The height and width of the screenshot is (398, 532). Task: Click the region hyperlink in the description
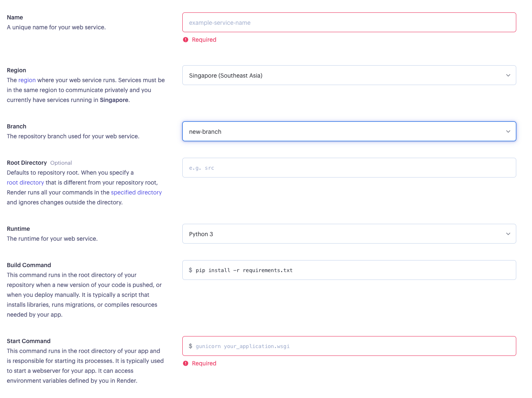click(27, 80)
